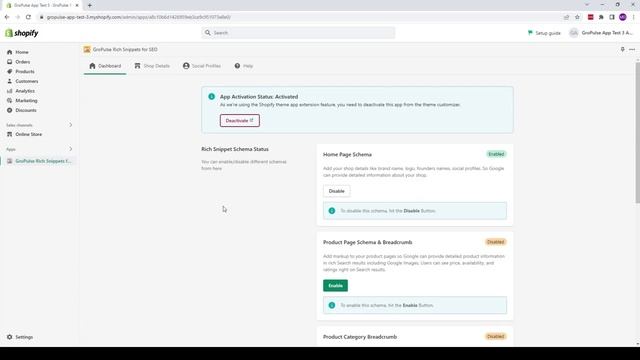Image resolution: width=640 pixels, height=360 pixels.
Task: Click the page vertical scrollbar
Action: (638, 133)
